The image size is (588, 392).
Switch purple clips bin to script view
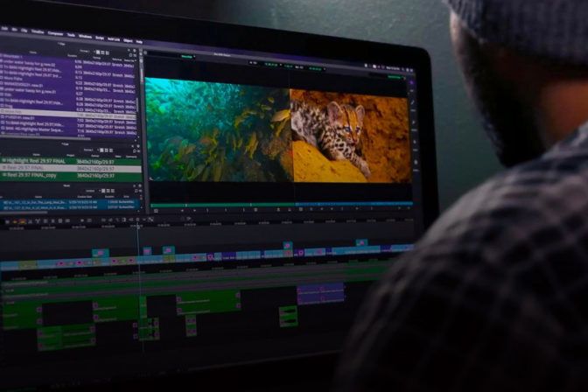(108, 52)
